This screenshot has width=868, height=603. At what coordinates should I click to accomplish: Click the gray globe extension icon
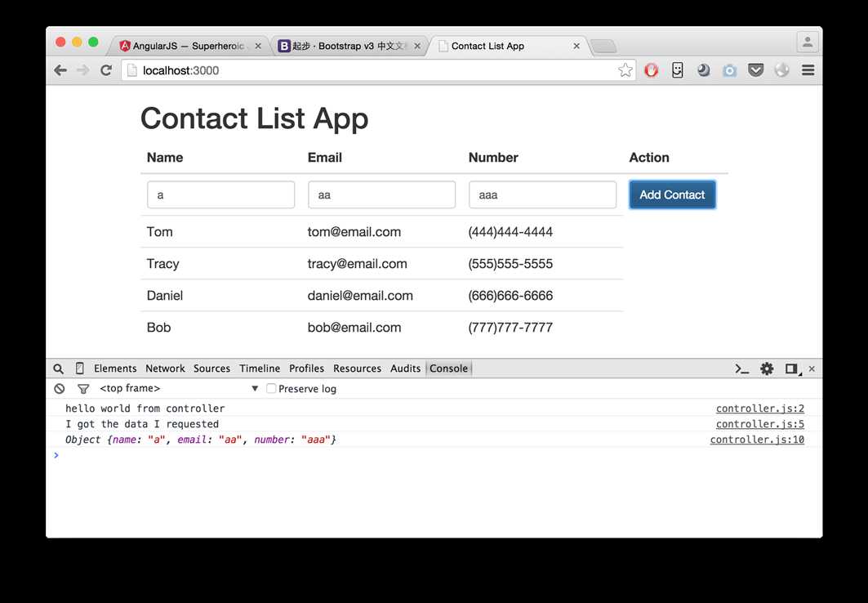click(x=781, y=70)
